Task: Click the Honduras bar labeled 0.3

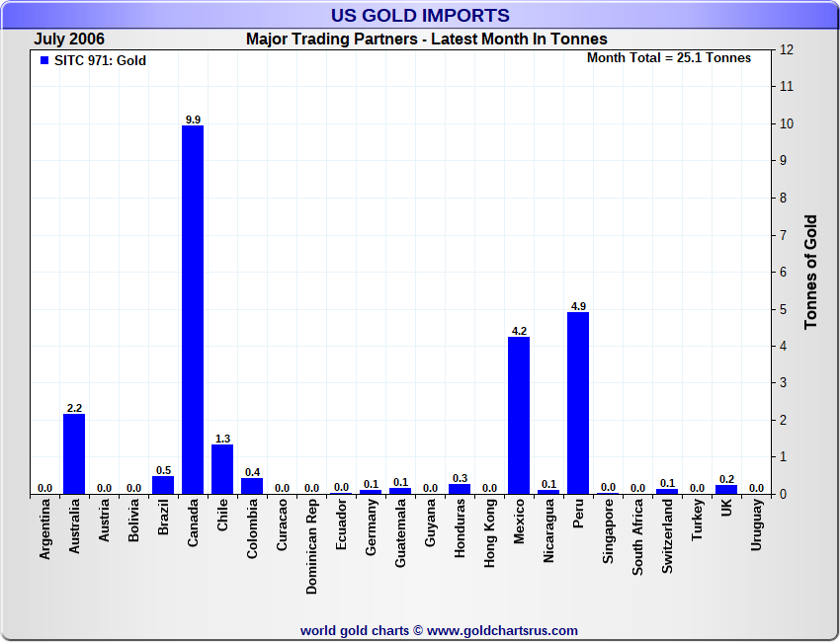Action: click(460, 489)
